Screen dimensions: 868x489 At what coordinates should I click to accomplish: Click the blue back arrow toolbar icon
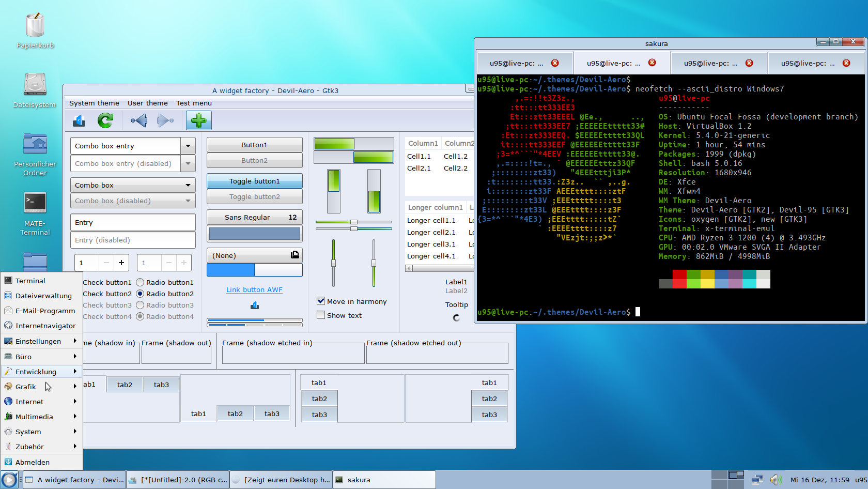139,121
